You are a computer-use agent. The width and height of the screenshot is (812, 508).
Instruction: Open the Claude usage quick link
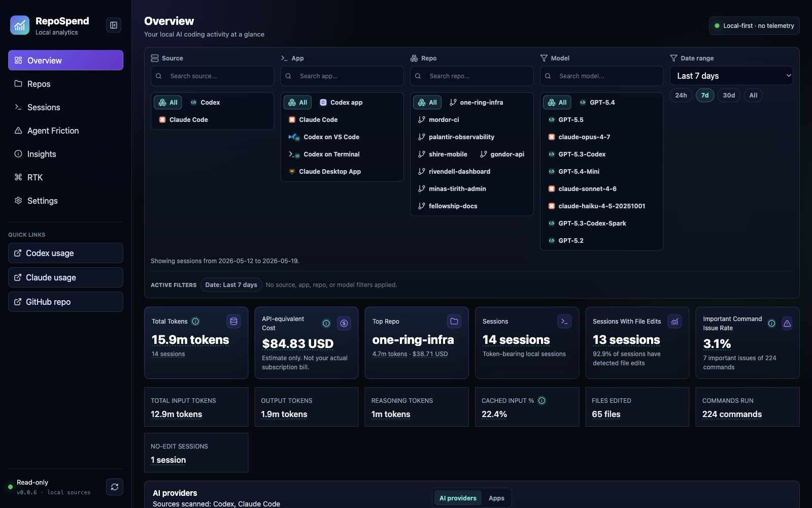tap(65, 277)
